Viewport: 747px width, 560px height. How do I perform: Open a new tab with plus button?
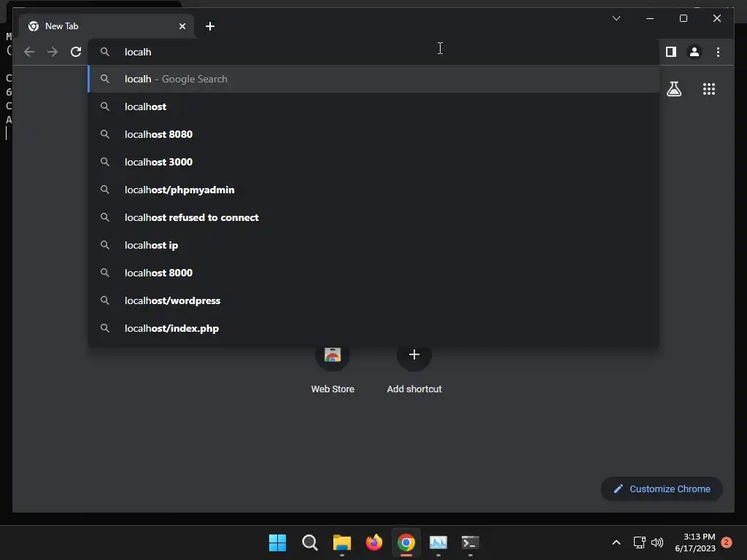click(x=210, y=26)
